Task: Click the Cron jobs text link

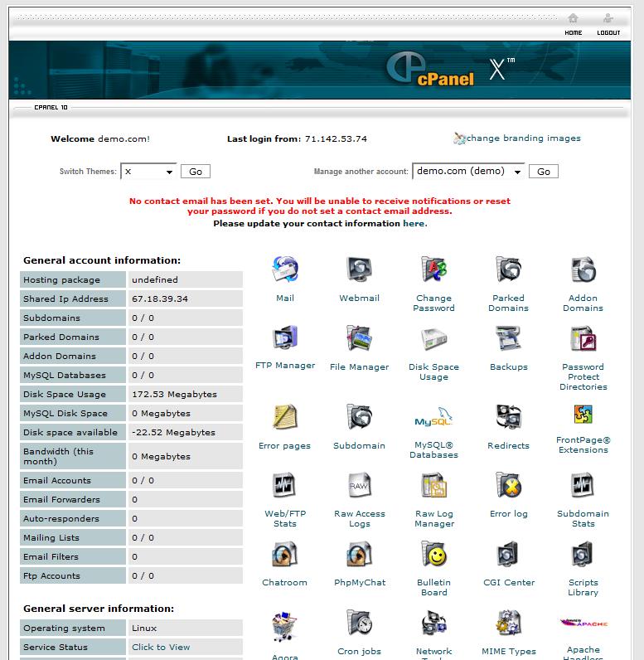Action: point(359,652)
